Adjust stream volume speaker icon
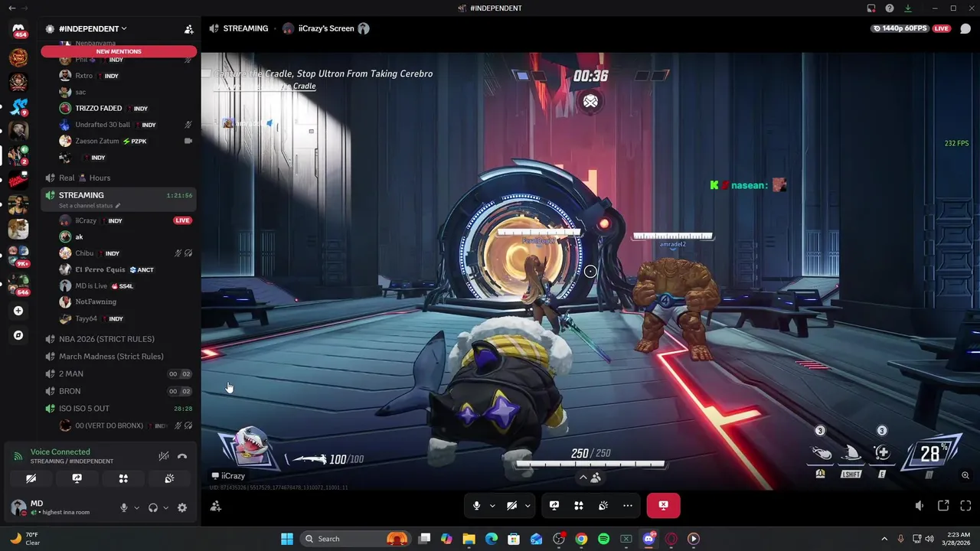The height and width of the screenshot is (551, 980). point(920,506)
